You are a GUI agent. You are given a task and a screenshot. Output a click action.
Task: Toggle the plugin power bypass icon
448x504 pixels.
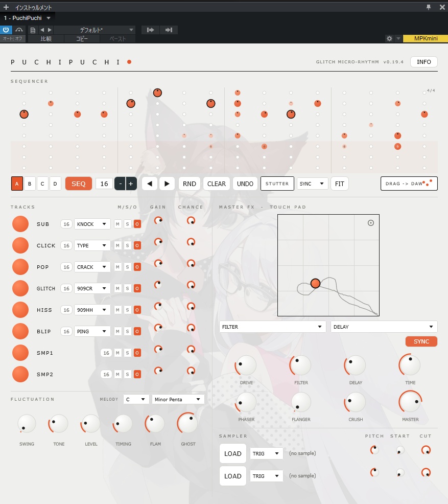pyautogui.click(x=6, y=30)
